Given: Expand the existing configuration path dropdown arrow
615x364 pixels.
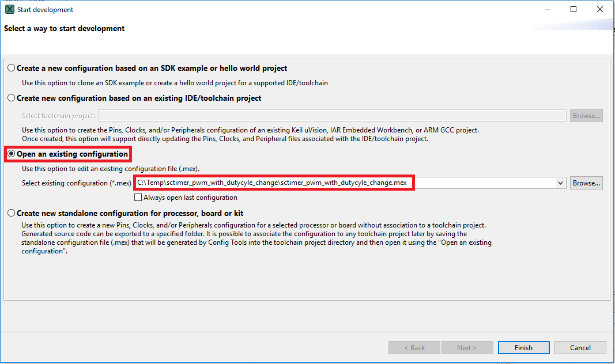Looking at the screenshot, I should 561,183.
